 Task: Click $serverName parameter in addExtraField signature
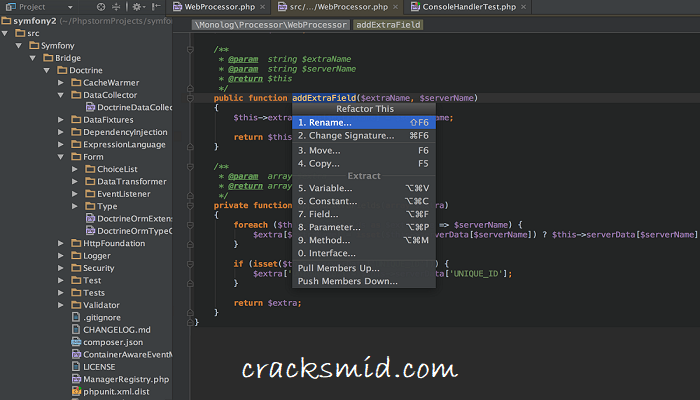pyautogui.click(x=446, y=98)
